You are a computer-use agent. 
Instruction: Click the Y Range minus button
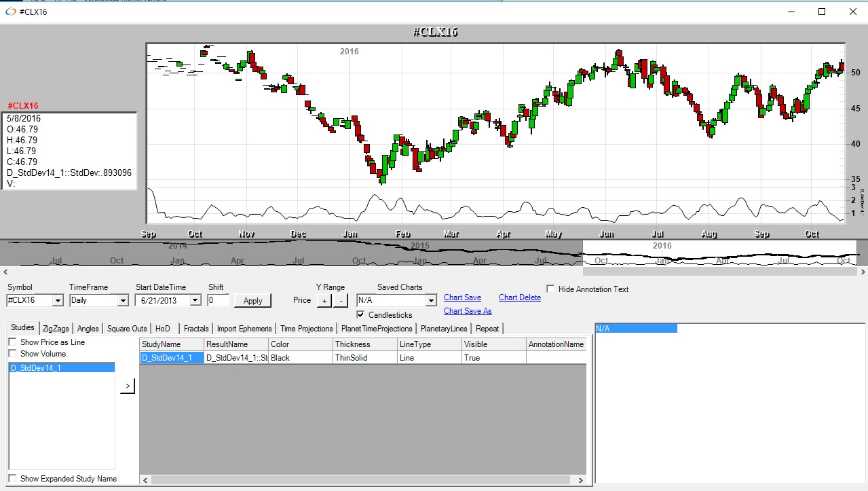[341, 300]
